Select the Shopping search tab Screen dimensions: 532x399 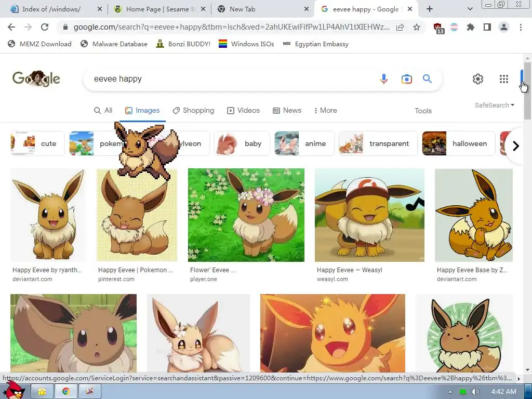click(x=193, y=111)
